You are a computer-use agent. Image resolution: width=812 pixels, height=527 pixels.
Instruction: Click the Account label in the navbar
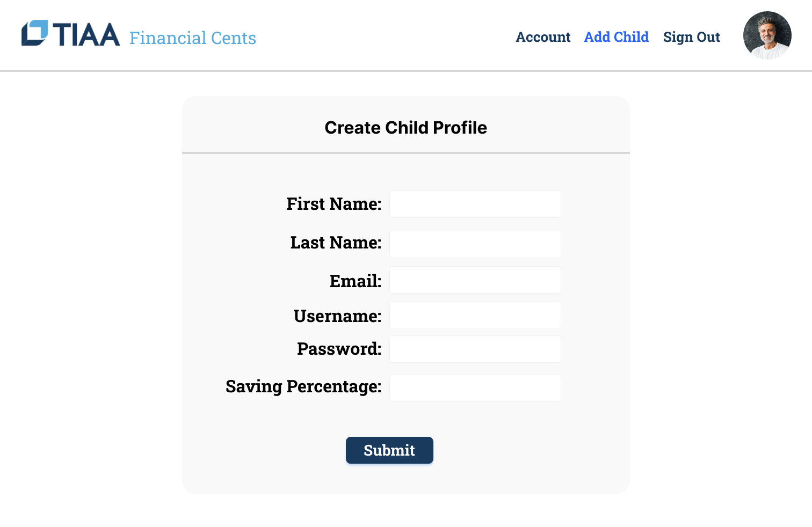point(543,37)
